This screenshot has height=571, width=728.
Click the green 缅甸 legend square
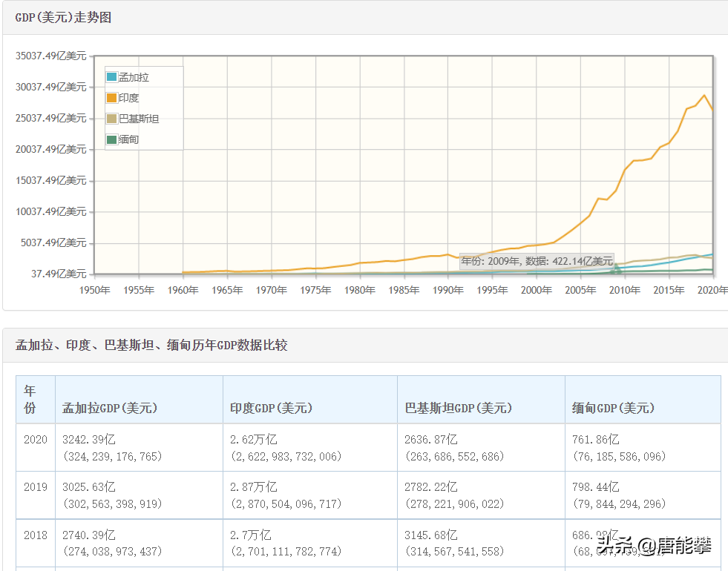[112, 139]
